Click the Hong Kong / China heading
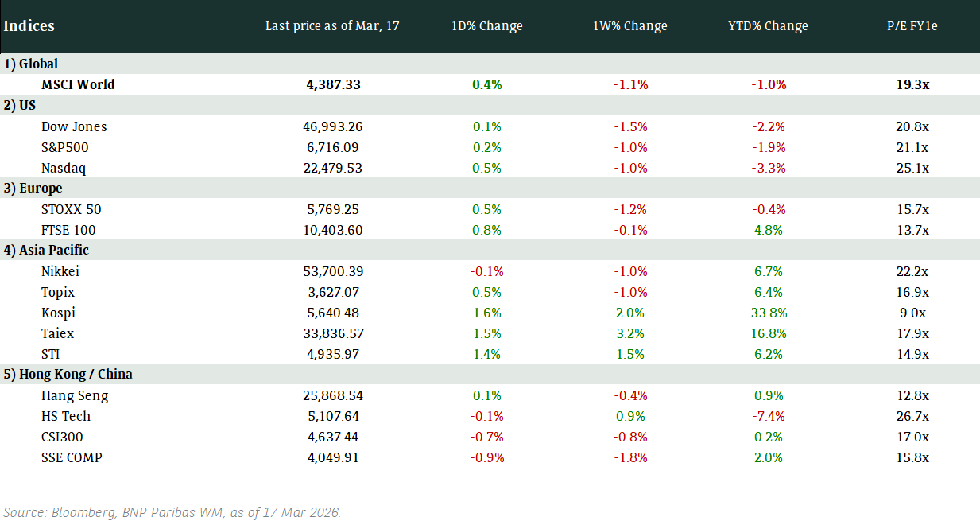980x529 pixels. [x=68, y=374]
